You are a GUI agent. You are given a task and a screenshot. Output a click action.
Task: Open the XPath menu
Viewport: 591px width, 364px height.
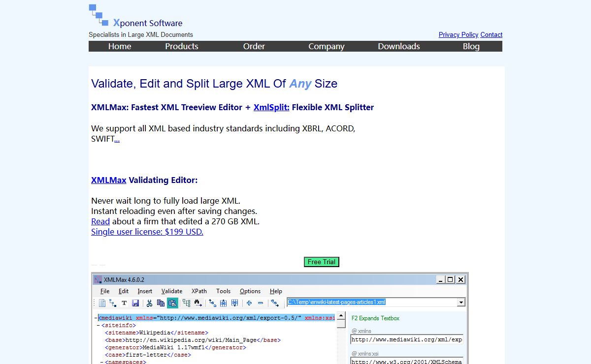pyautogui.click(x=199, y=291)
